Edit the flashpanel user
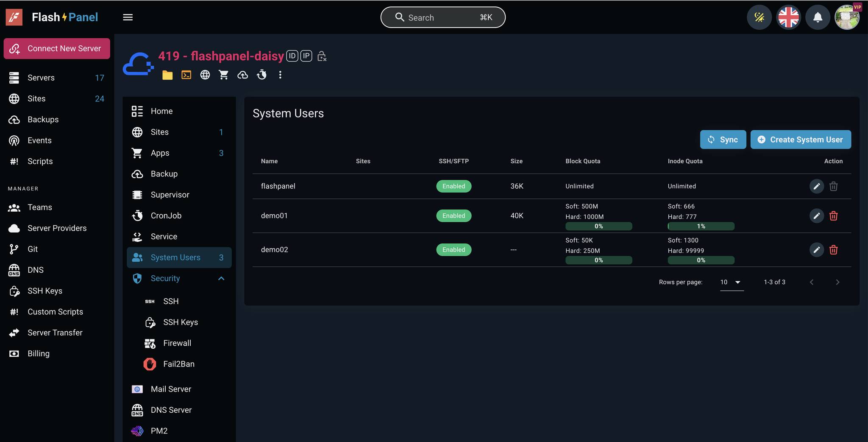The height and width of the screenshot is (442, 868). pyautogui.click(x=816, y=186)
